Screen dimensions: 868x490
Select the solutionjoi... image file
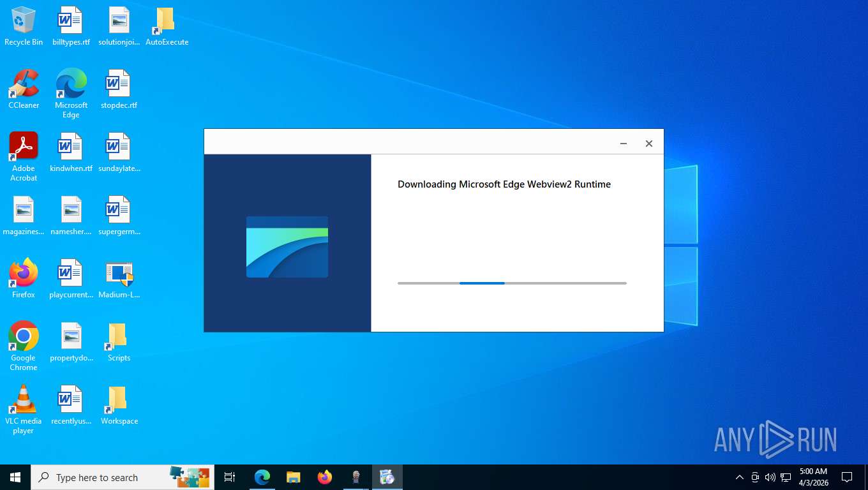[x=119, y=26]
